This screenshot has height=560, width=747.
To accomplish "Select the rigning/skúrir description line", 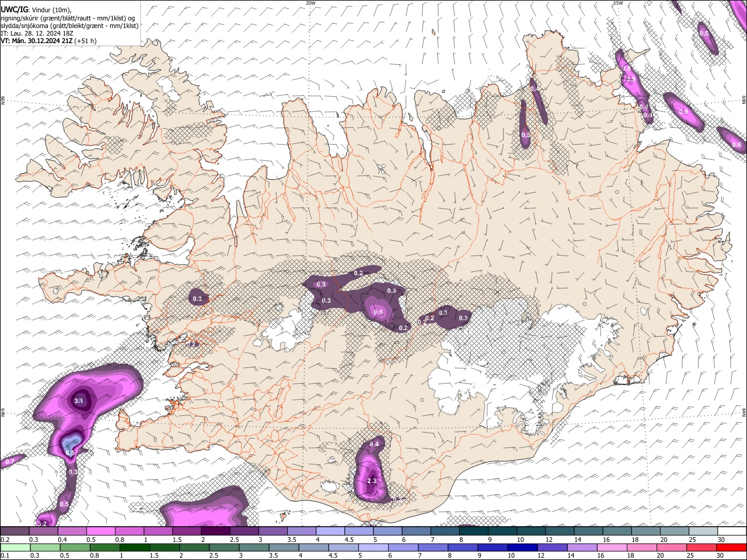I will [x=68, y=18].
